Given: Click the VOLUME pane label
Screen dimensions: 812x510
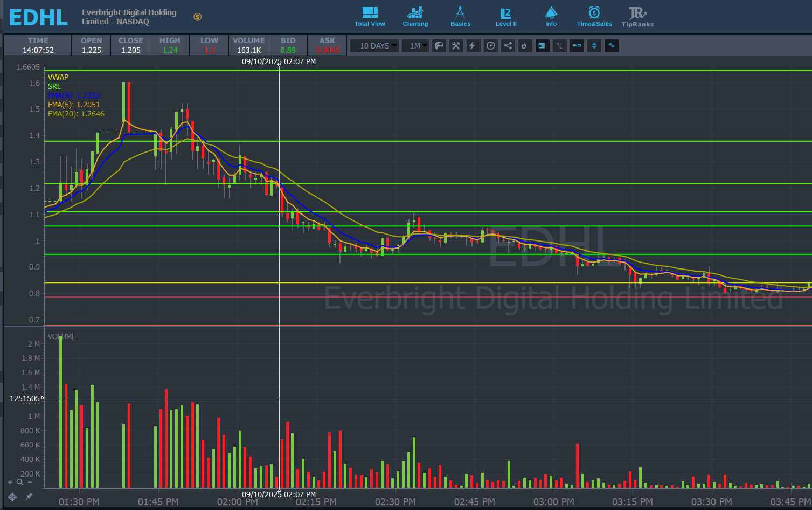Looking at the screenshot, I should click(62, 336).
